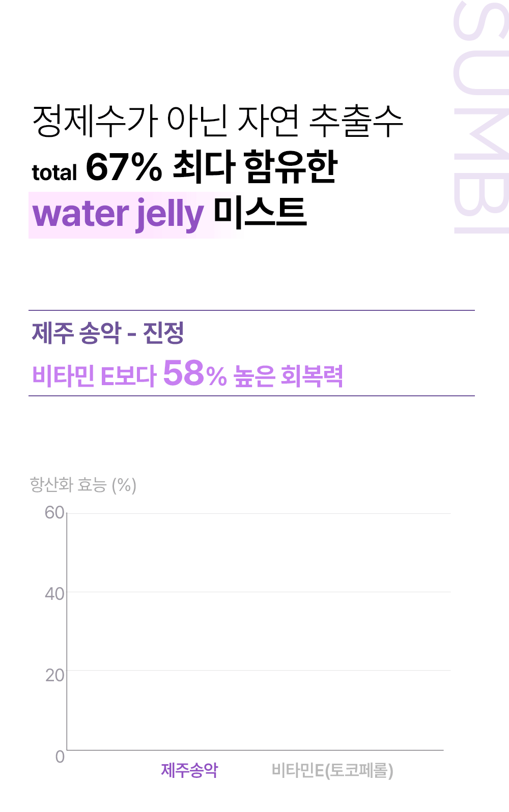509x812 pixels.
Task: Click the 40 tick label on the y-axis
Action: point(54,594)
